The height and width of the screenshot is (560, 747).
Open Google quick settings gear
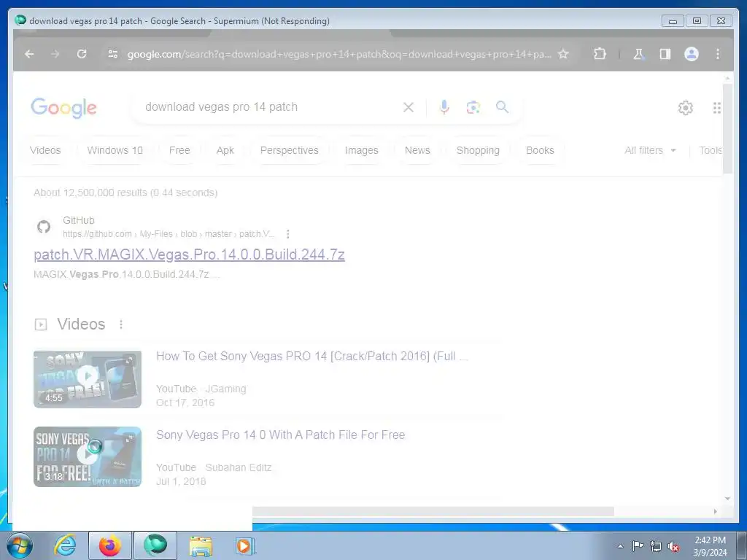point(686,108)
